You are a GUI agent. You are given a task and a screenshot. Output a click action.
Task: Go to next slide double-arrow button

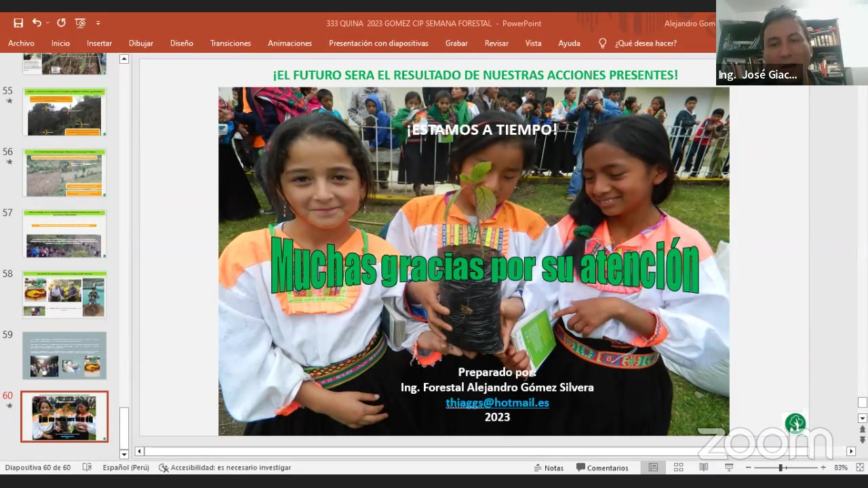(x=863, y=440)
